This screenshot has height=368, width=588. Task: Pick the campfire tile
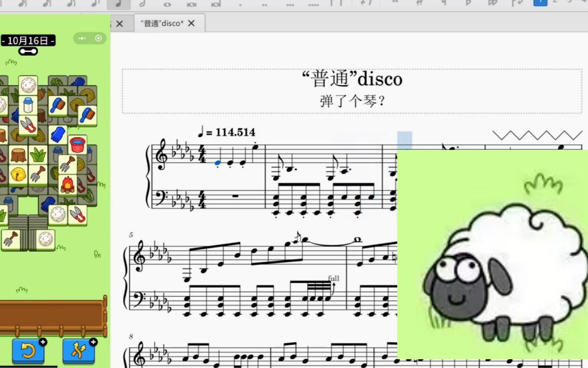pyautogui.click(x=67, y=185)
